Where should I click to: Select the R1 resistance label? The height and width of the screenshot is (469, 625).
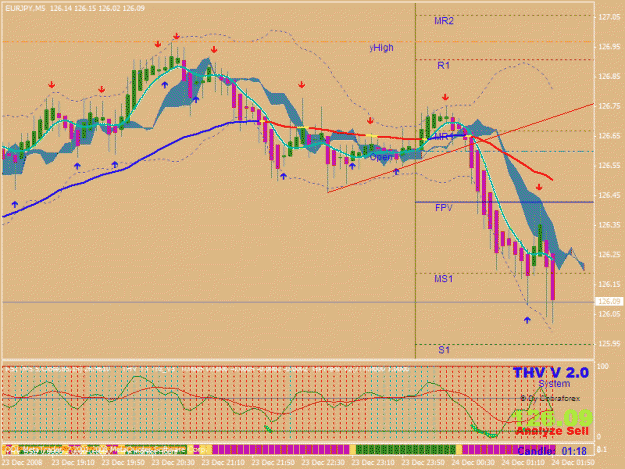point(443,65)
